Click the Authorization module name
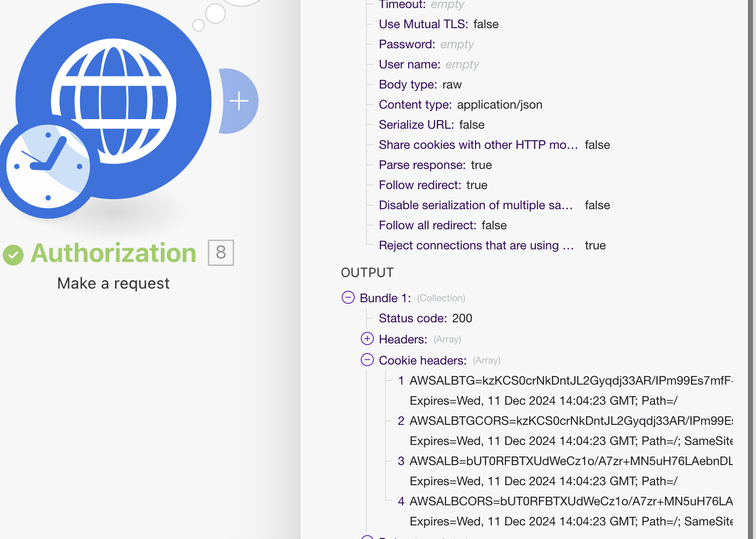The image size is (756, 539). [114, 253]
